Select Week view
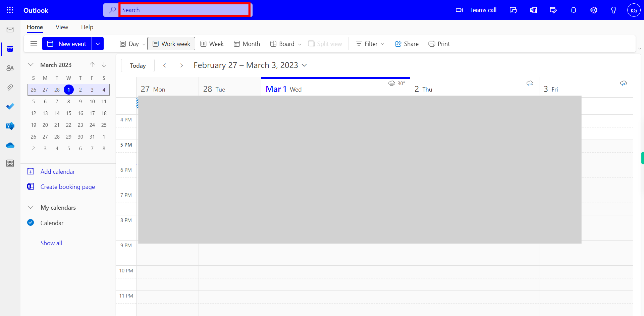Image resolution: width=644 pixels, height=316 pixels. 212,44
